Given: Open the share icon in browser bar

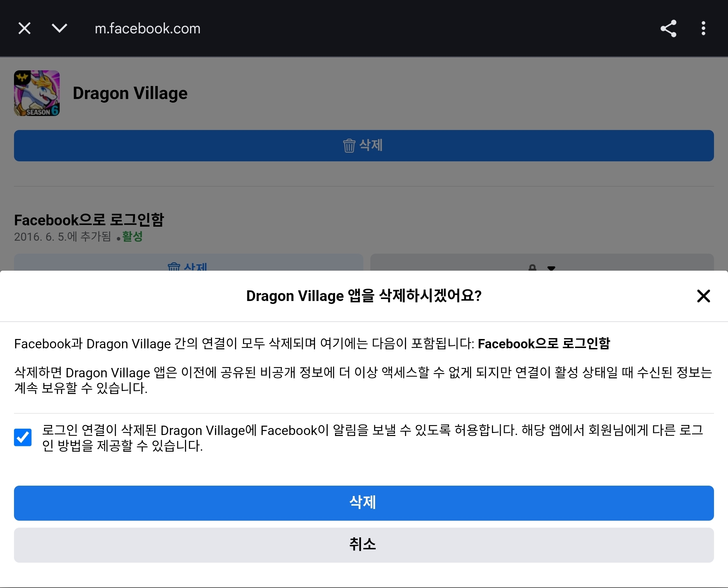Looking at the screenshot, I should click(x=668, y=28).
